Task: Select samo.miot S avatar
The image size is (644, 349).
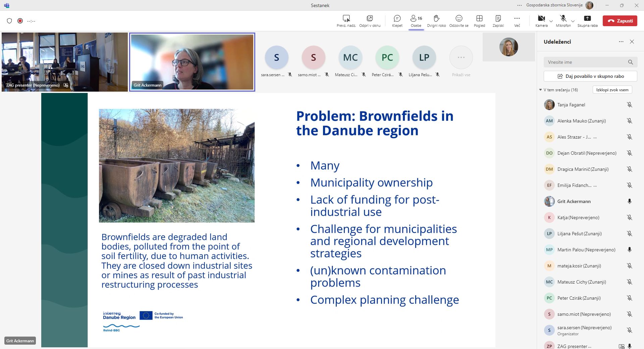Action: click(x=313, y=57)
